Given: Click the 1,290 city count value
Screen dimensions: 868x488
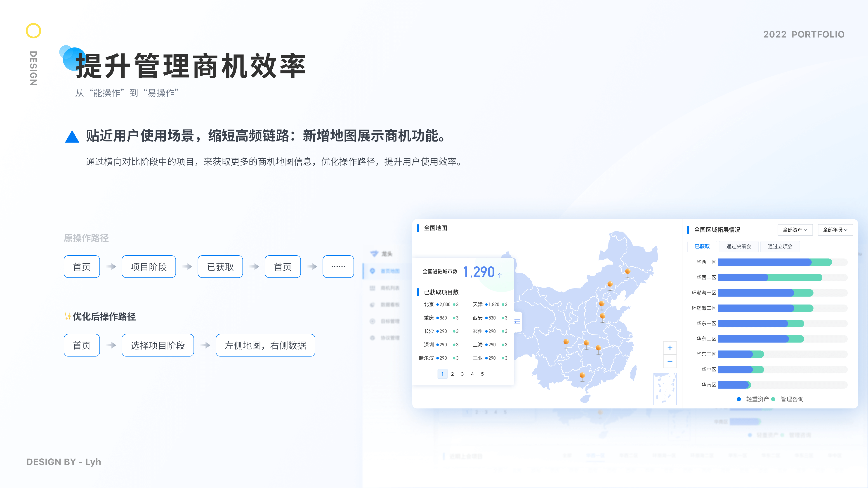Looking at the screenshot, I should click(x=479, y=272).
